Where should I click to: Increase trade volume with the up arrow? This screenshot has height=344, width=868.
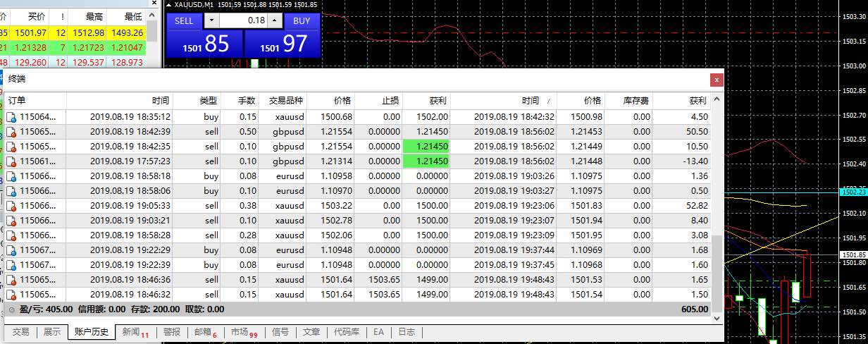pos(275,21)
